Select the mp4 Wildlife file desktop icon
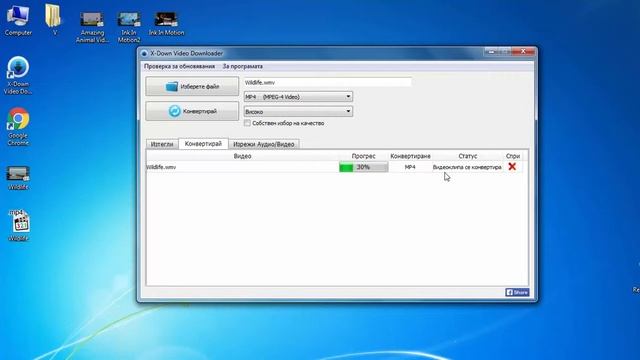 point(18,225)
